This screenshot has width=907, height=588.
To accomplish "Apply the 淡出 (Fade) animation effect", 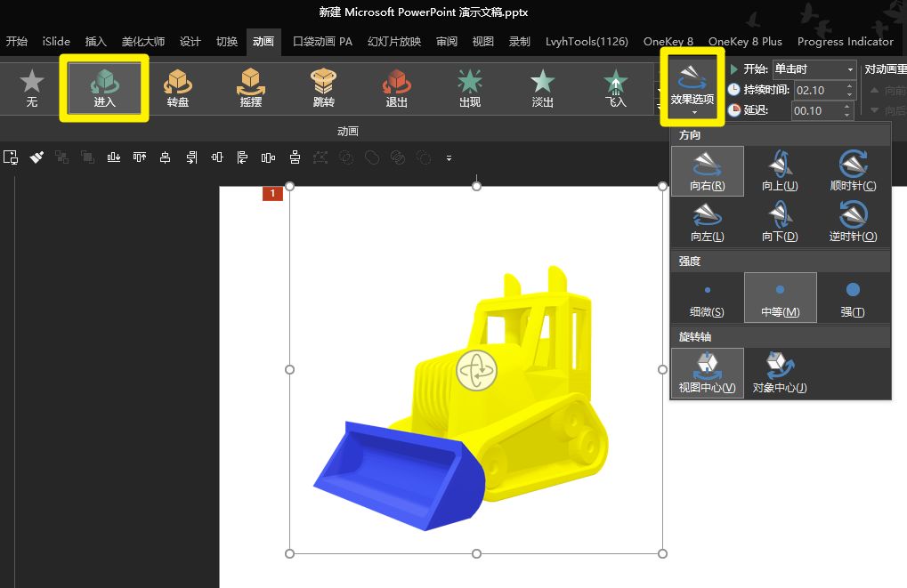I will [x=542, y=89].
